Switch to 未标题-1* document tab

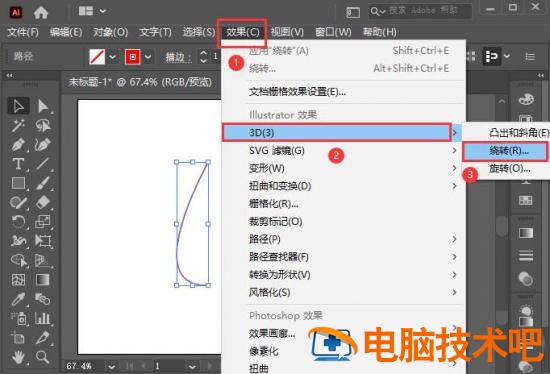point(140,82)
